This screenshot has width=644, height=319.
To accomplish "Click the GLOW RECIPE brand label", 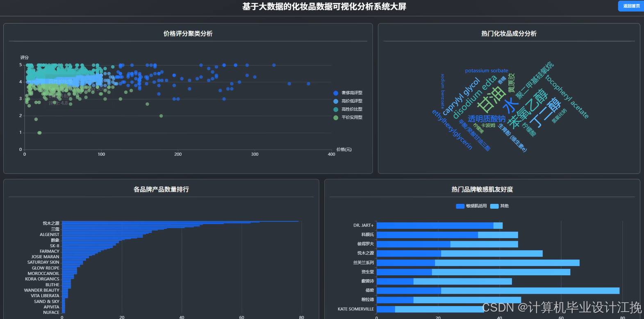I will [x=46, y=268].
